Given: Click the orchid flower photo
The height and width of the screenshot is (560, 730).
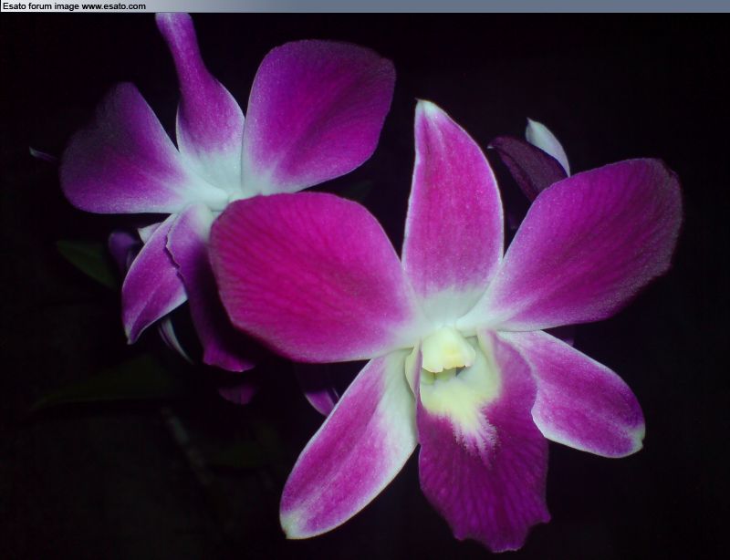Looking at the screenshot, I should pyautogui.click(x=365, y=286).
